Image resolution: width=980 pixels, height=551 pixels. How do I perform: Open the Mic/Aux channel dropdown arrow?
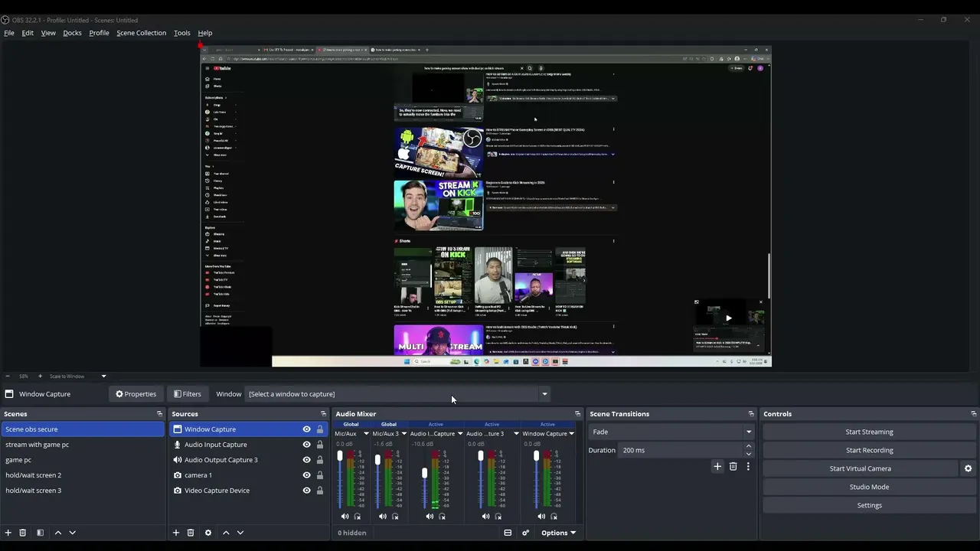(x=366, y=434)
